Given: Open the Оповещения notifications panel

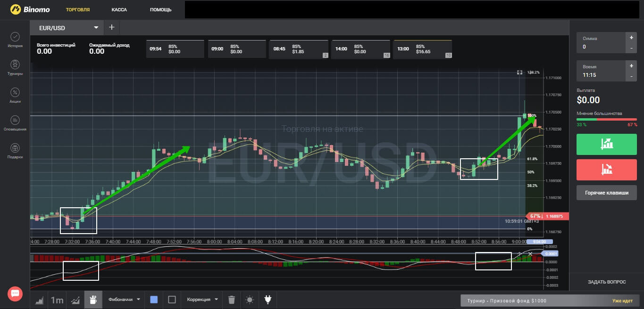Looking at the screenshot, I should pos(15,123).
